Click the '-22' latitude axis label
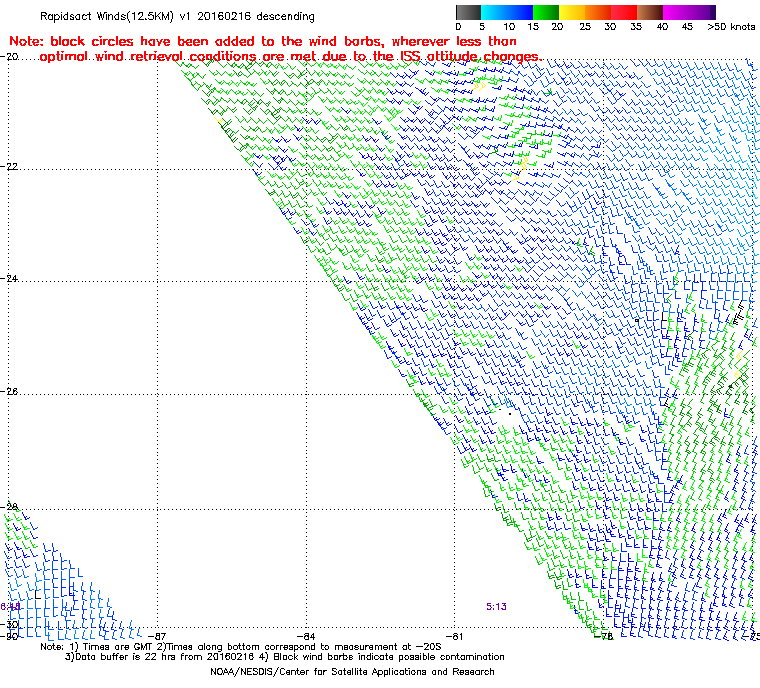Screen dimensions: 760x688 (x=9, y=166)
